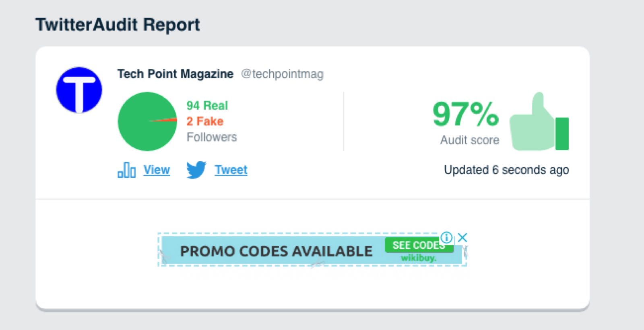Viewport: 644px width, 330px height.
Task: Click the 2 Fake followers label
Action: click(x=204, y=121)
